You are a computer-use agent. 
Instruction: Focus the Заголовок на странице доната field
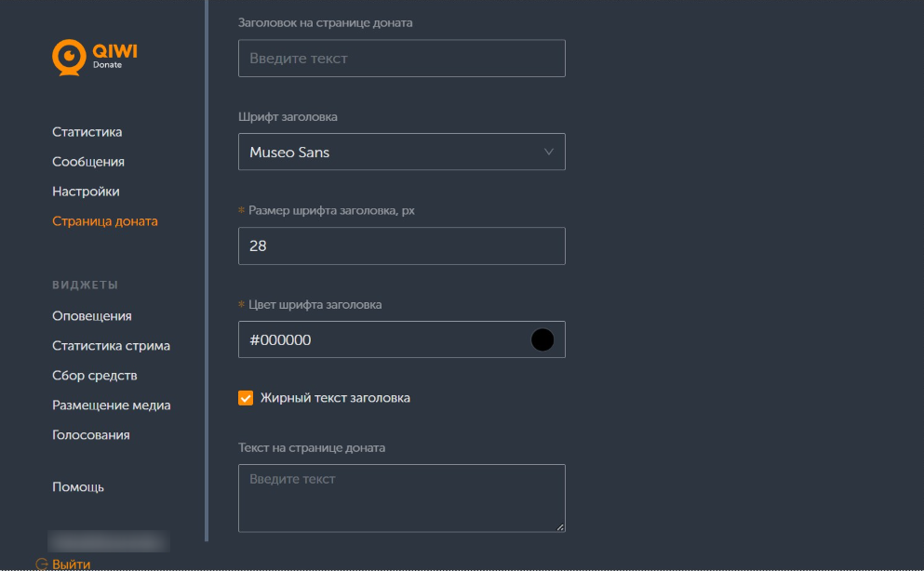tap(401, 59)
